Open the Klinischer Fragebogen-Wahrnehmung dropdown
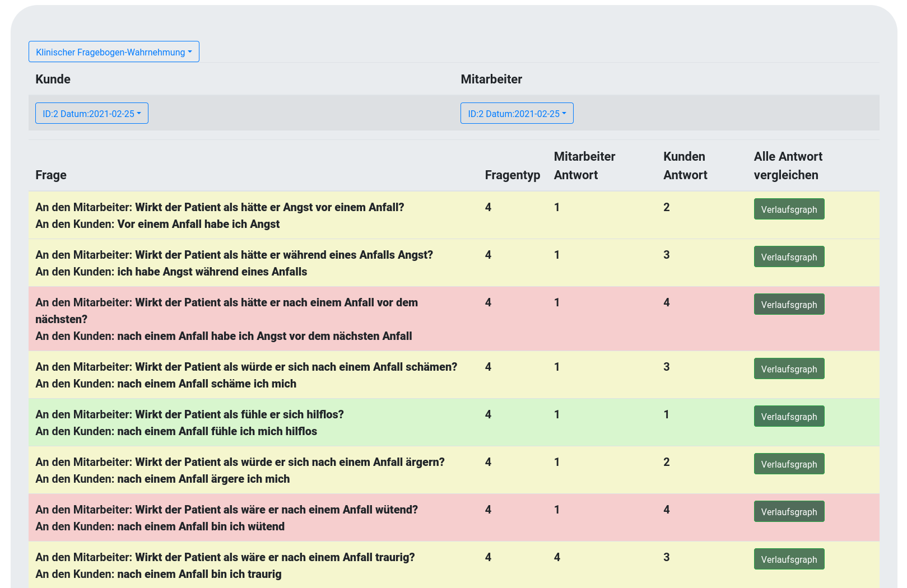 (114, 52)
